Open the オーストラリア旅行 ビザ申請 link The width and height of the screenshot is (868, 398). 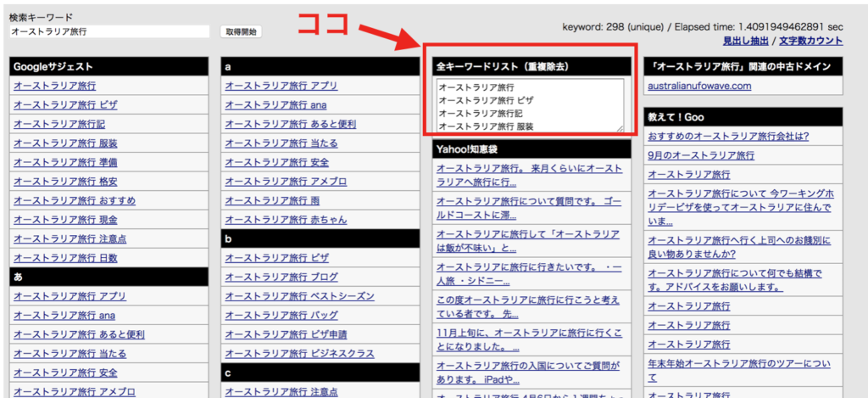pyautogui.click(x=287, y=335)
